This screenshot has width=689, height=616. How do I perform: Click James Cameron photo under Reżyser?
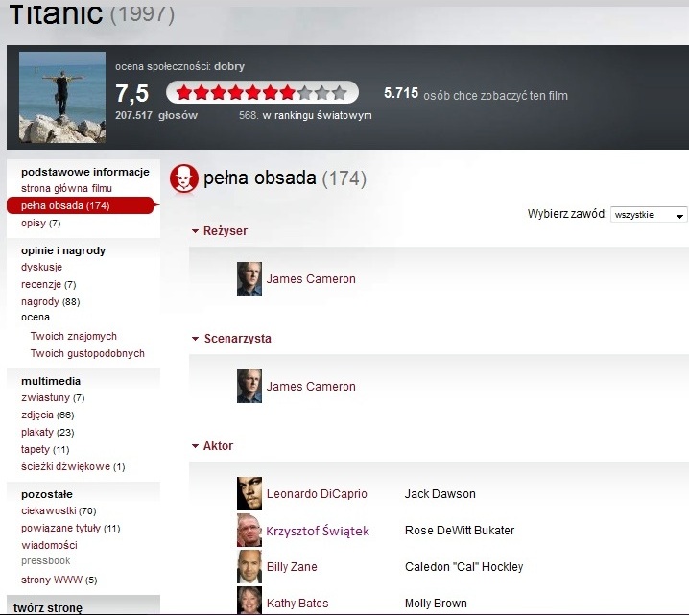(249, 278)
